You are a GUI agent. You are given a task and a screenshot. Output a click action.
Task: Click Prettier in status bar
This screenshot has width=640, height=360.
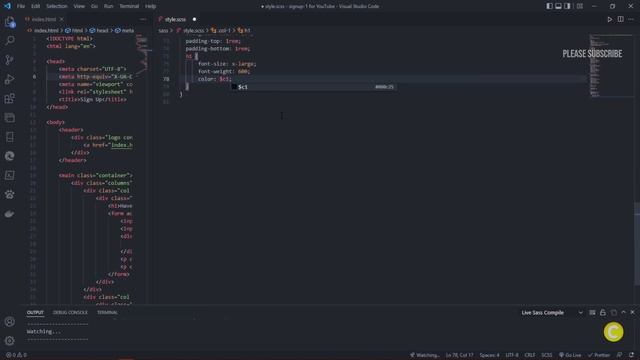(599, 355)
